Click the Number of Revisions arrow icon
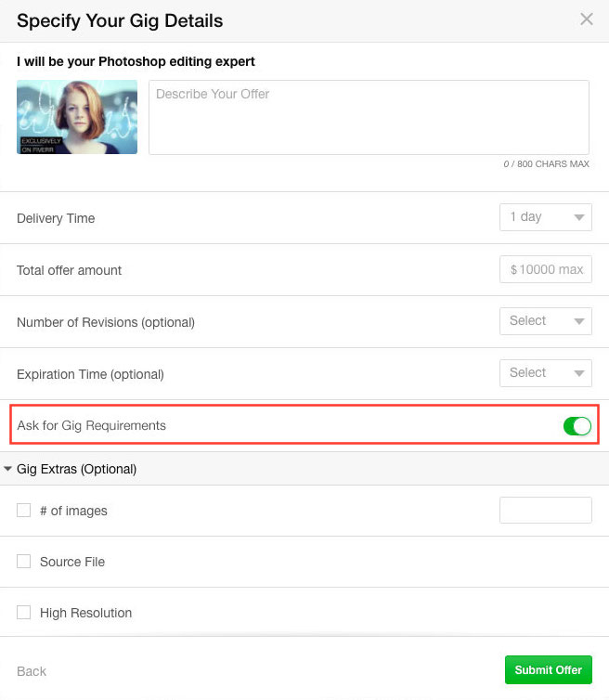Viewport: 609px width, 700px height. pos(579,322)
